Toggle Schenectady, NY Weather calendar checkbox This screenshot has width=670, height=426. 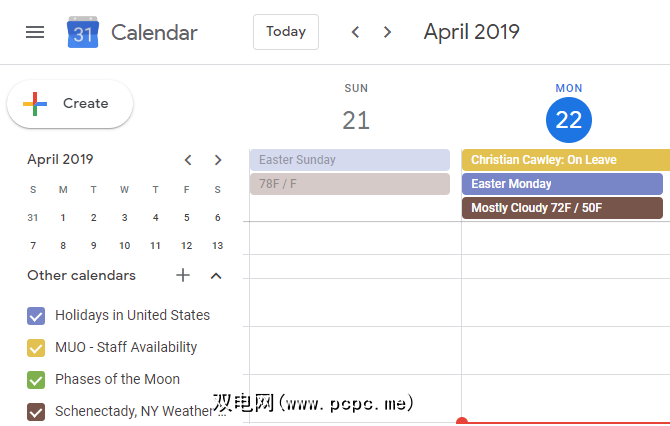point(36,411)
